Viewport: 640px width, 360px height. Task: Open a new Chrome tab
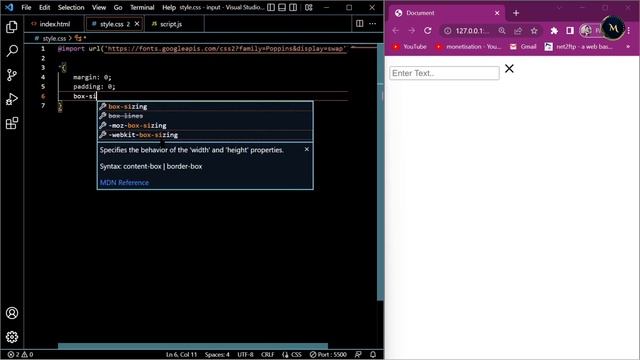[x=516, y=13]
